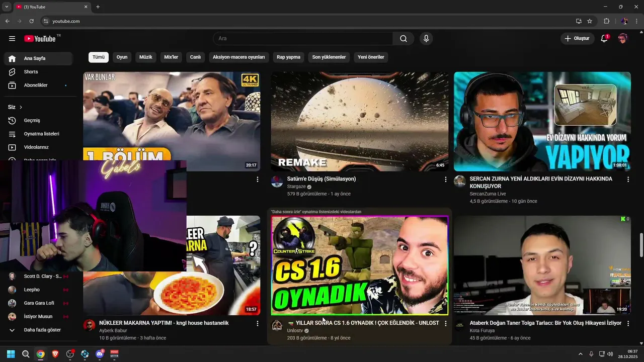Screen dimensions: 644x362
Task: Click the magnifier search button
Action: pyautogui.click(x=404, y=39)
